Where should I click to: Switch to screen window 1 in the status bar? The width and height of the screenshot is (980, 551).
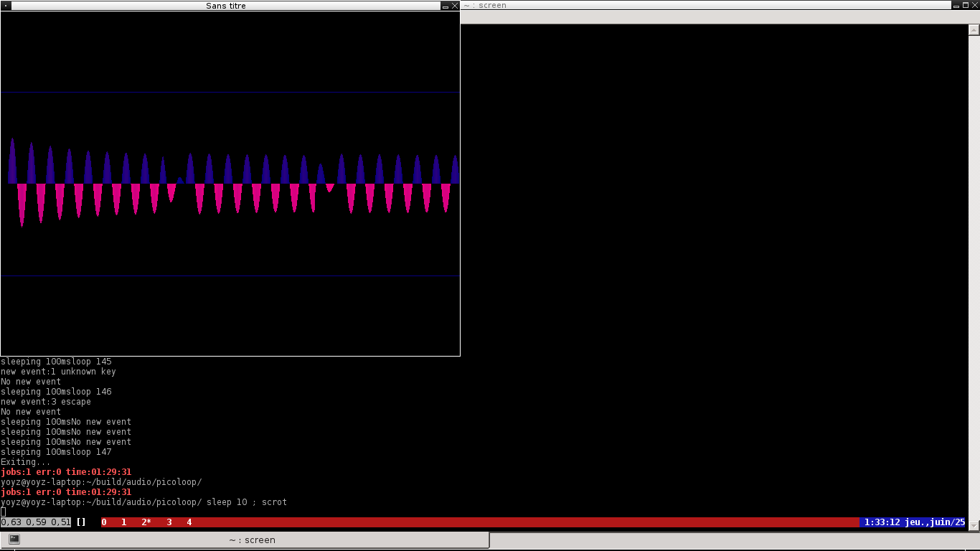(124, 522)
